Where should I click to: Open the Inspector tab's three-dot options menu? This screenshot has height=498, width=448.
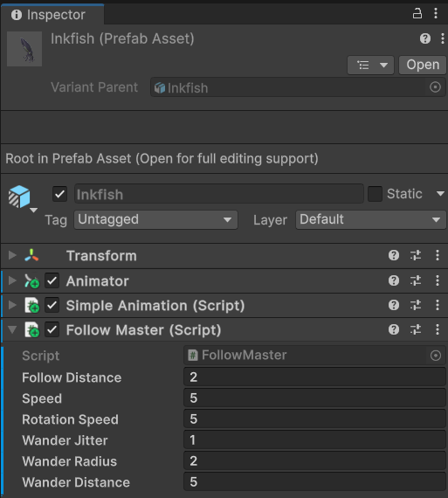(x=436, y=13)
